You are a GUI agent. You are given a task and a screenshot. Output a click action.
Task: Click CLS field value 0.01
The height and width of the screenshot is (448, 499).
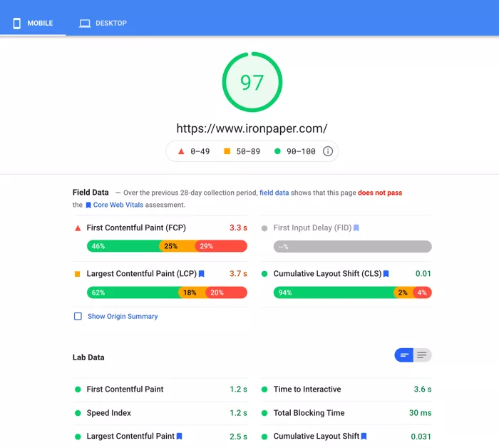423,273
